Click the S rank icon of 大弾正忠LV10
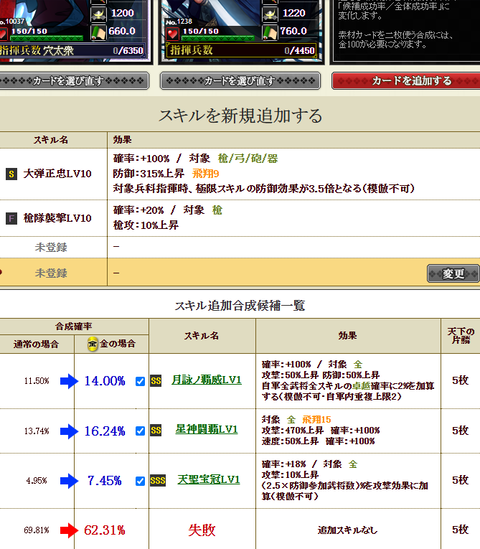 click(11, 174)
